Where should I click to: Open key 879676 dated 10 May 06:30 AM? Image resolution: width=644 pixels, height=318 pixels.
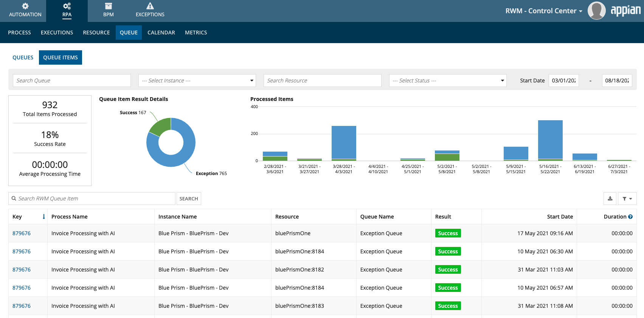22,251
